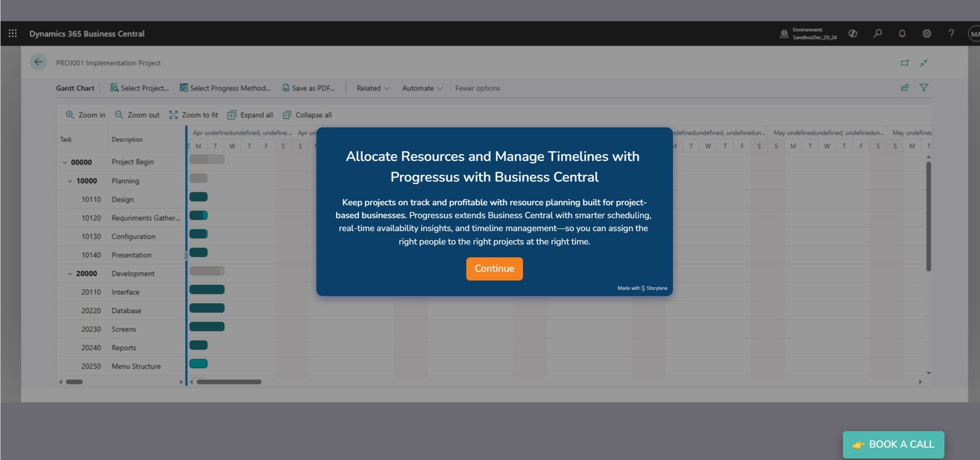The width and height of the screenshot is (980, 460).
Task: Select task row 10130 Configuration
Action: coord(121,237)
